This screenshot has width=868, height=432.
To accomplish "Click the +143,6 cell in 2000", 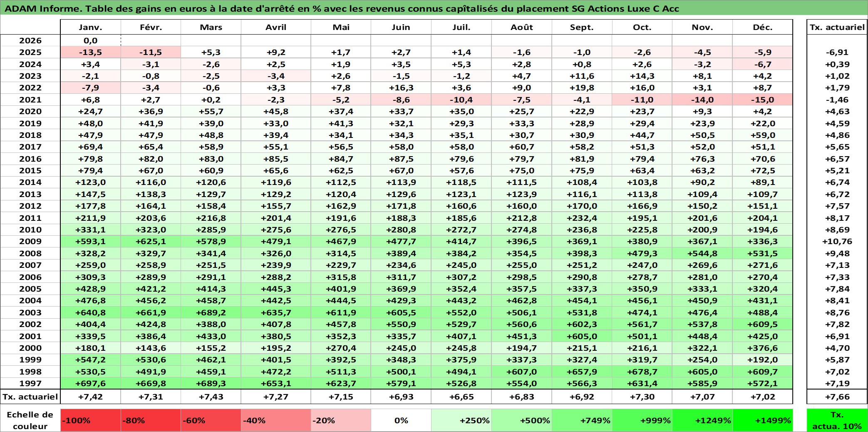I will 151,348.
